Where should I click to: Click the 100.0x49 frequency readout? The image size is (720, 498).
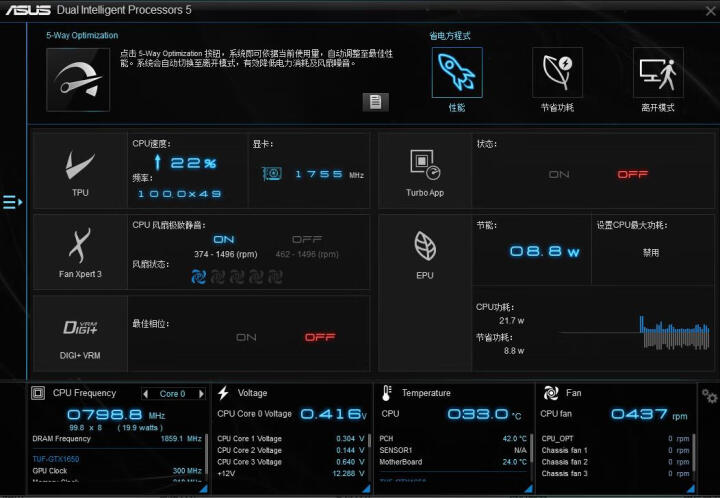click(180, 194)
